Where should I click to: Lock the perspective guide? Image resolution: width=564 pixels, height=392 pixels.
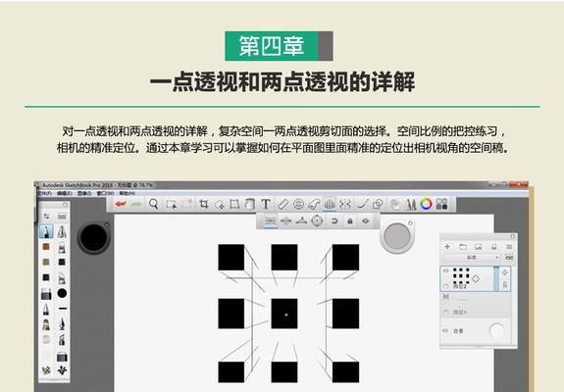click(349, 220)
